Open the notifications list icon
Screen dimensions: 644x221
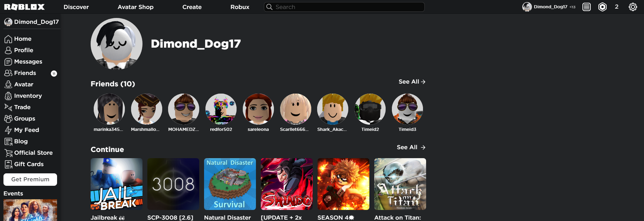point(586,7)
